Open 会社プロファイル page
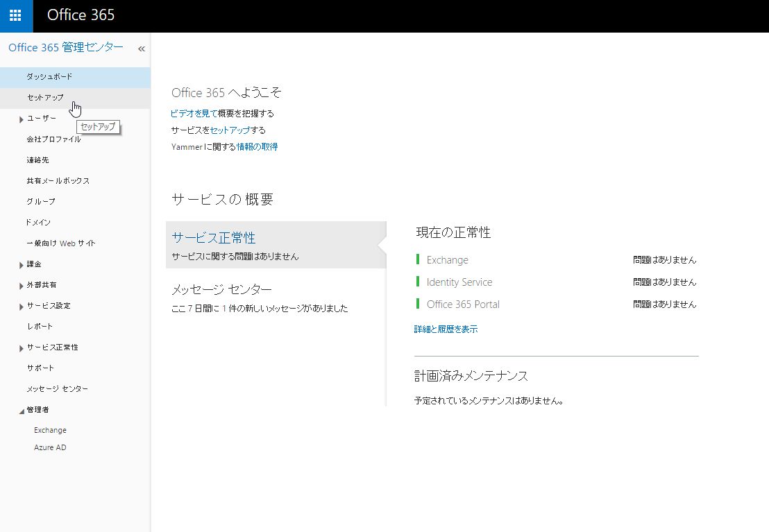Image resolution: width=769 pixels, height=532 pixels. click(x=53, y=139)
